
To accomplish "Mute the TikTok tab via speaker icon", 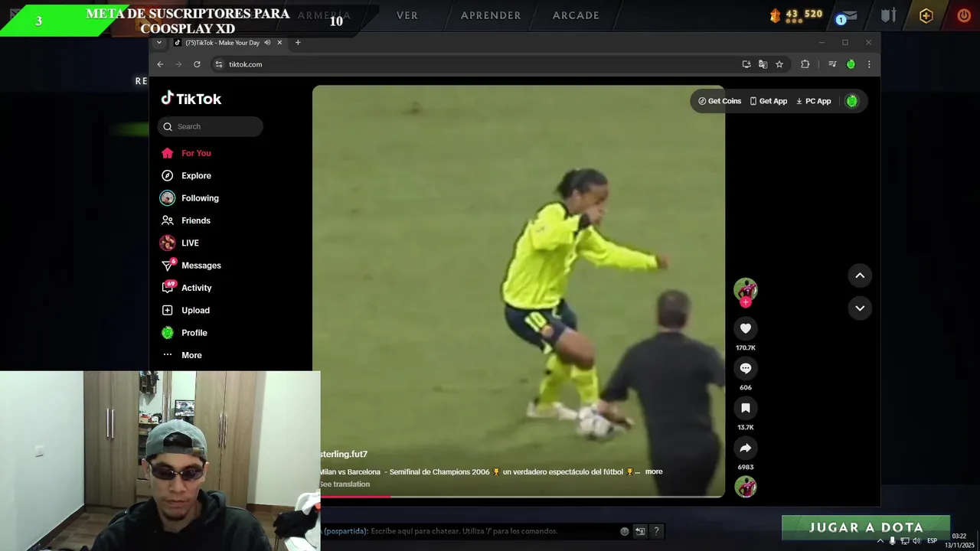I will pyautogui.click(x=267, y=43).
